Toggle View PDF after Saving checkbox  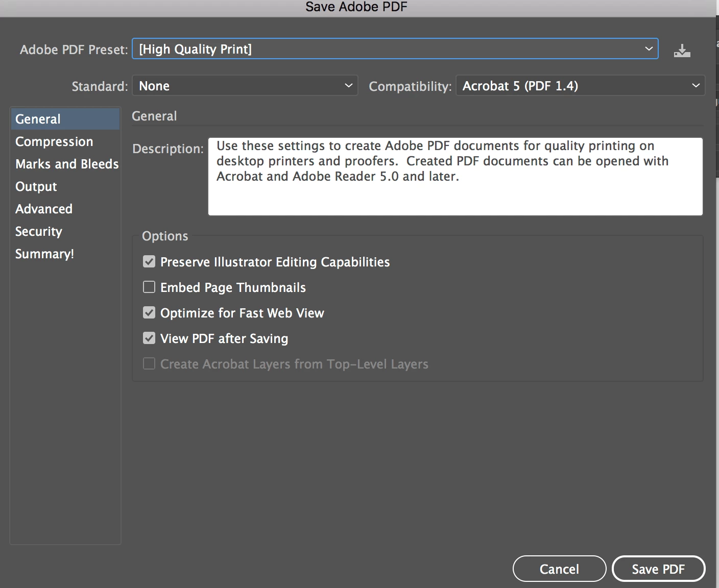[149, 338]
